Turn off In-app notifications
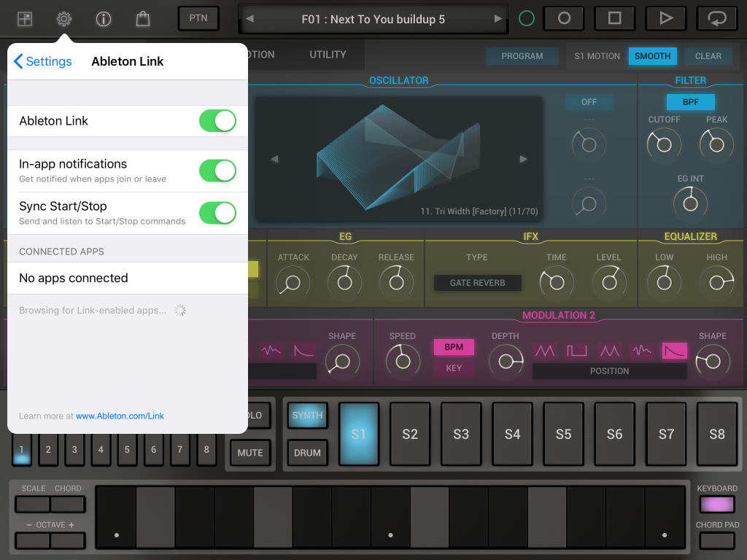 [x=217, y=171]
